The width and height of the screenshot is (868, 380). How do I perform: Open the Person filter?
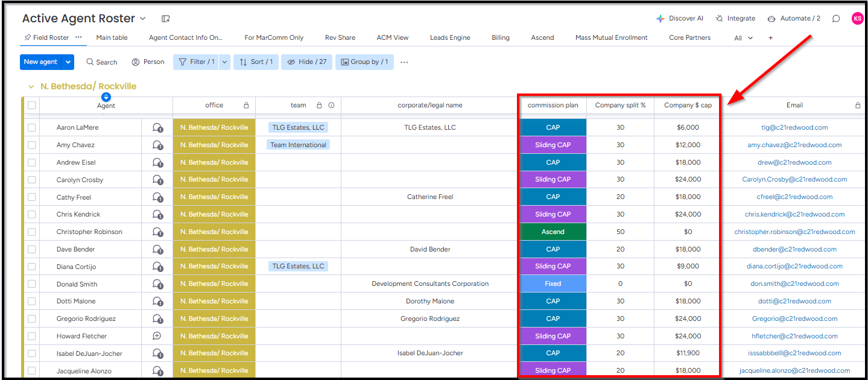tap(148, 62)
